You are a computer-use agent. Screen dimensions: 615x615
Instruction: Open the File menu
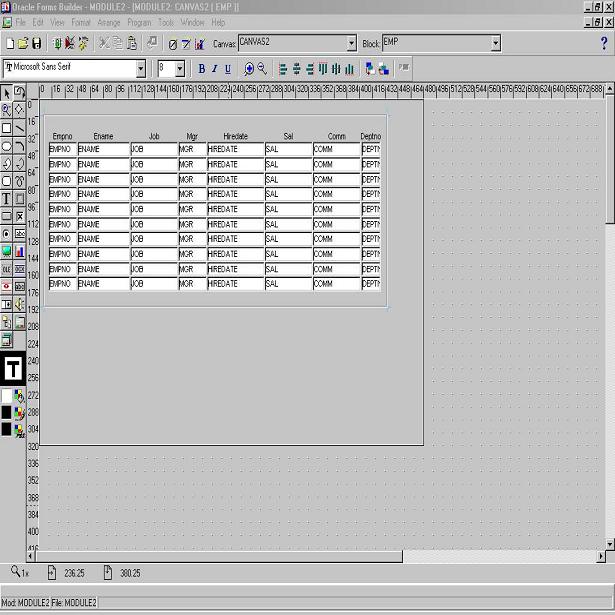click(x=20, y=22)
